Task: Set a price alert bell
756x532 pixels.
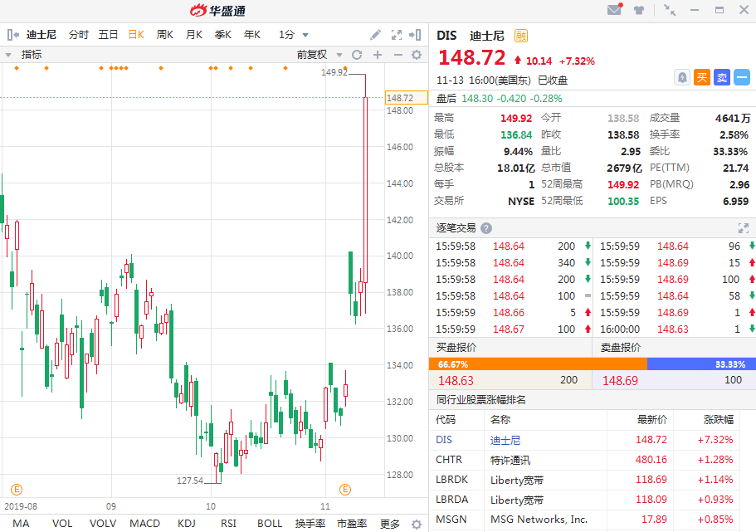Action: pyautogui.click(x=682, y=77)
